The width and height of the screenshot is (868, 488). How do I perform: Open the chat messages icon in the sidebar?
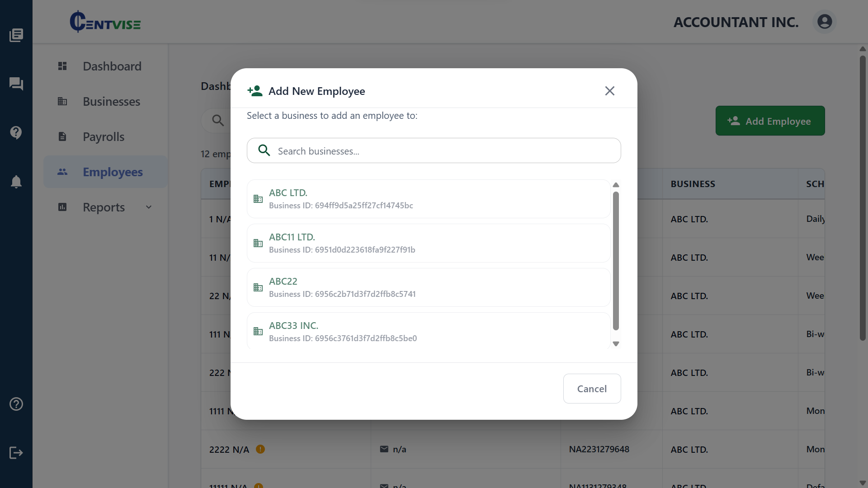[x=16, y=84]
